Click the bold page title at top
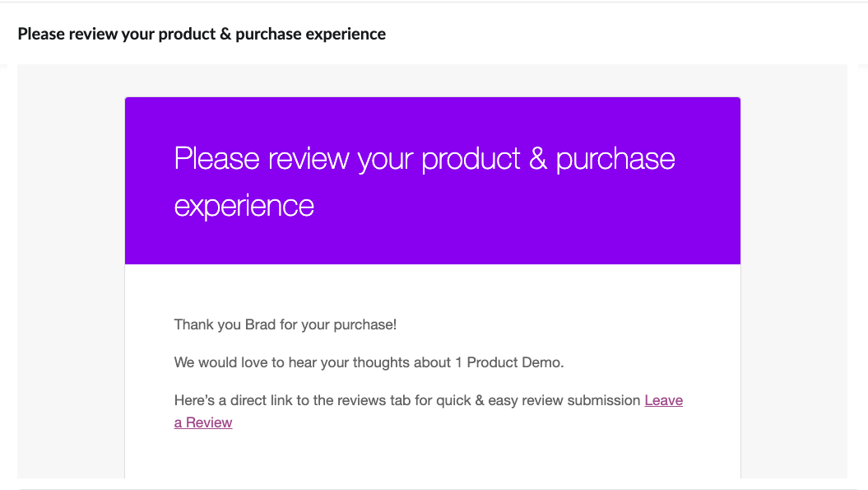This screenshot has height=490, width=868. click(x=202, y=35)
